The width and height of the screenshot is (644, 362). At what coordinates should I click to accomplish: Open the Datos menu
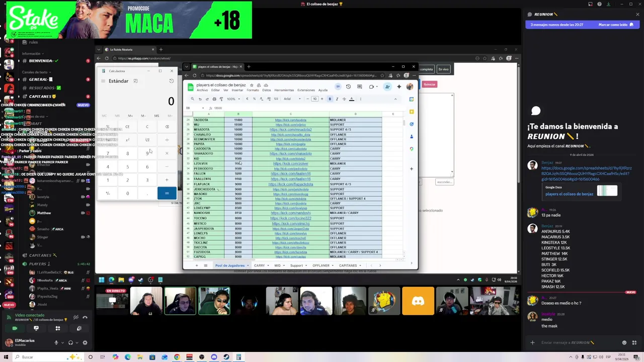point(267,90)
